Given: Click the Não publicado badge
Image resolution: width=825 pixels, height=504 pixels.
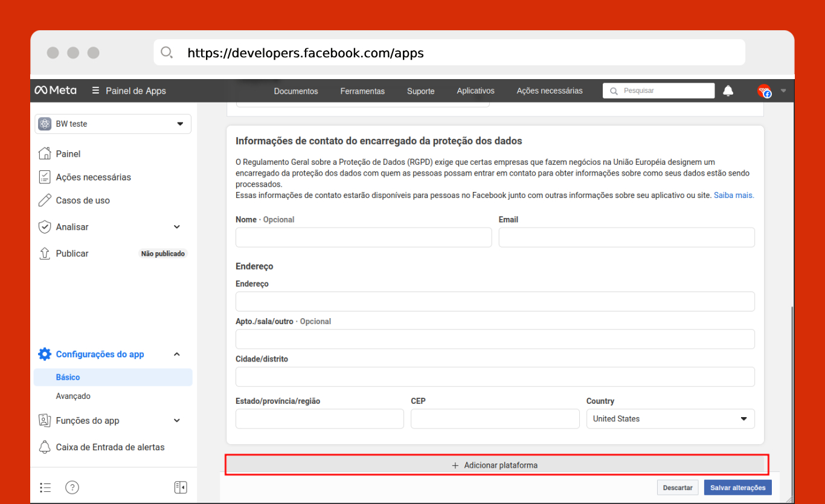Looking at the screenshot, I should coord(163,254).
